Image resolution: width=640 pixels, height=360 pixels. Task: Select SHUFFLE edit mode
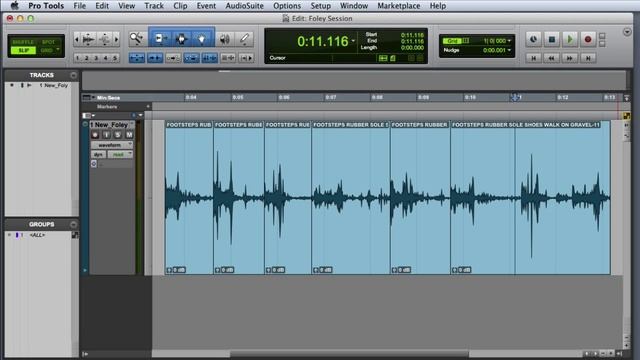point(23,42)
